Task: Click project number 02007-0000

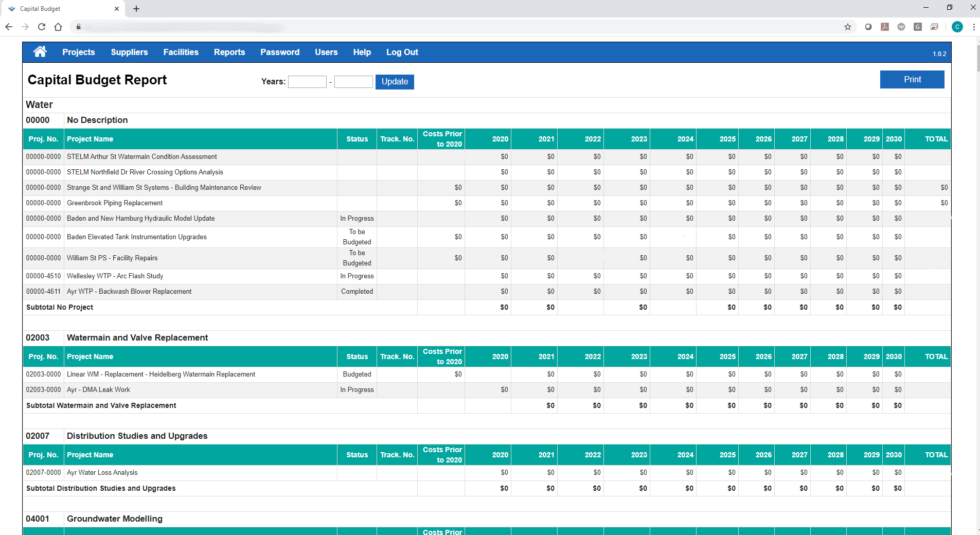Action: point(43,473)
